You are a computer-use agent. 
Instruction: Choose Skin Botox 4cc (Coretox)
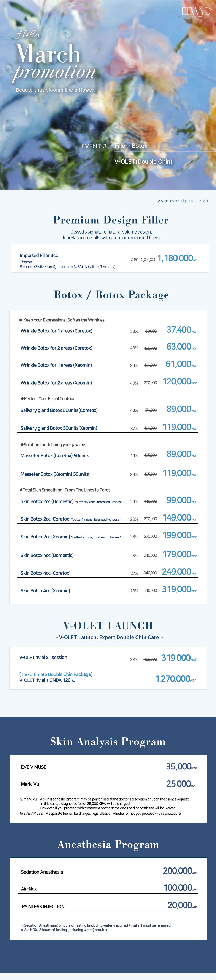(46, 573)
